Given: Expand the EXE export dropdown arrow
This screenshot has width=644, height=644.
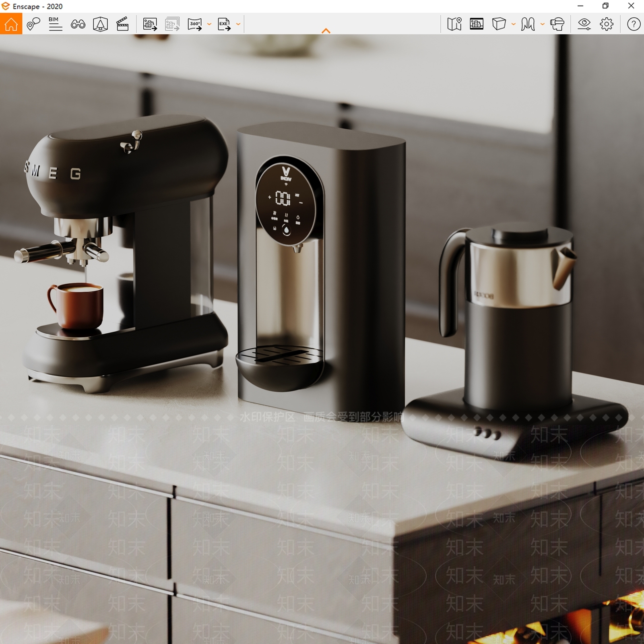Looking at the screenshot, I should (x=238, y=24).
